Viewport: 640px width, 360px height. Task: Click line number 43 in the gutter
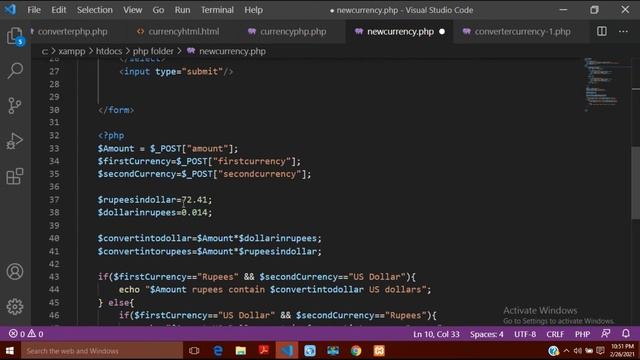54,277
